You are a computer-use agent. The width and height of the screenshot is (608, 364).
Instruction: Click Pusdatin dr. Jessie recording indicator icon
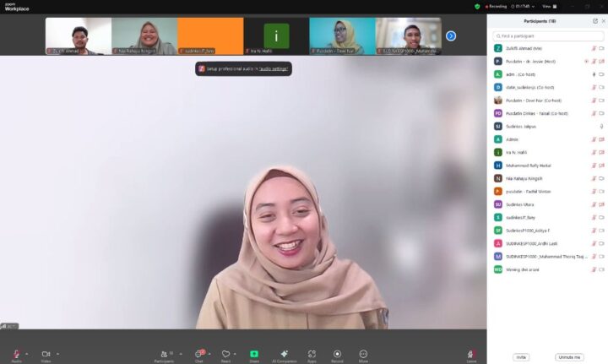coord(586,62)
